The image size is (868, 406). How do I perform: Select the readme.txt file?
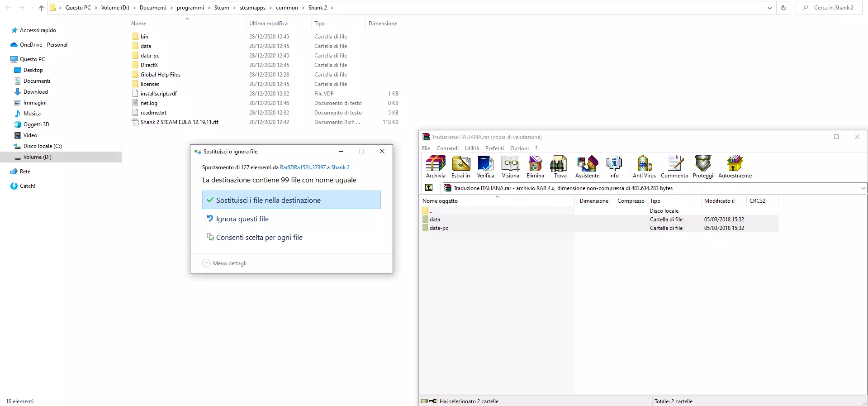(153, 113)
